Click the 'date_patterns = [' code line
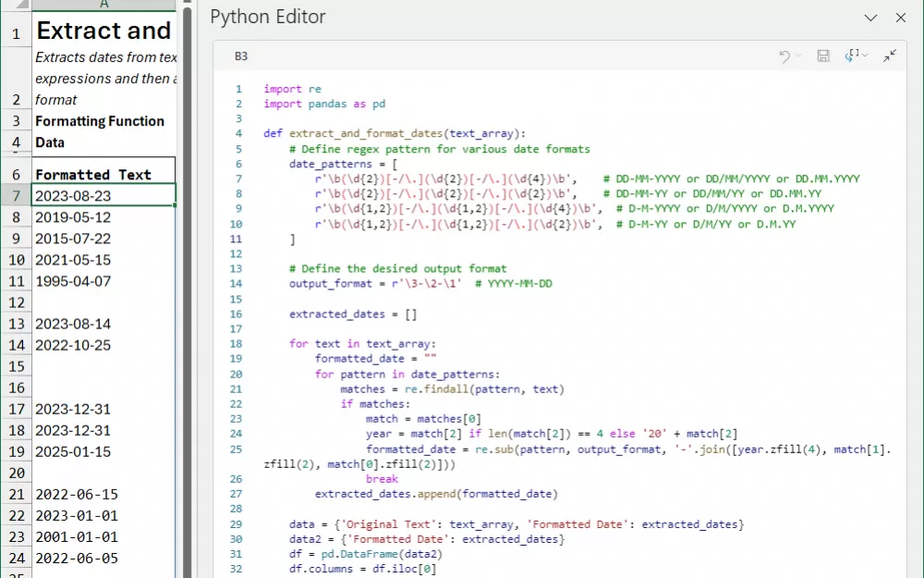The image size is (924, 578). pos(343,164)
